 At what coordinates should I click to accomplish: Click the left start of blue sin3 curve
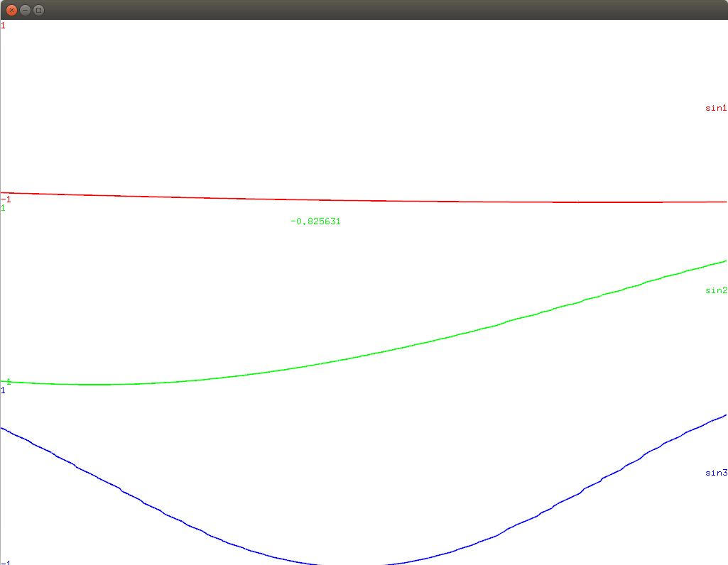click(x=2, y=428)
